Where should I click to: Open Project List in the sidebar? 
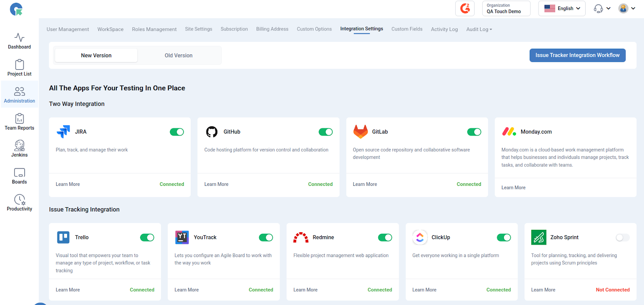pyautogui.click(x=19, y=68)
